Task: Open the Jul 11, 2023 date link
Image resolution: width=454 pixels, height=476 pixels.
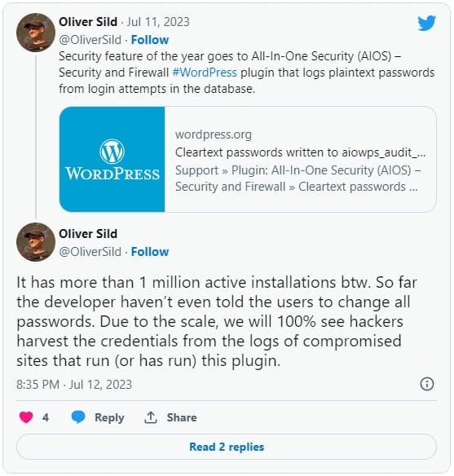Action: [158, 22]
